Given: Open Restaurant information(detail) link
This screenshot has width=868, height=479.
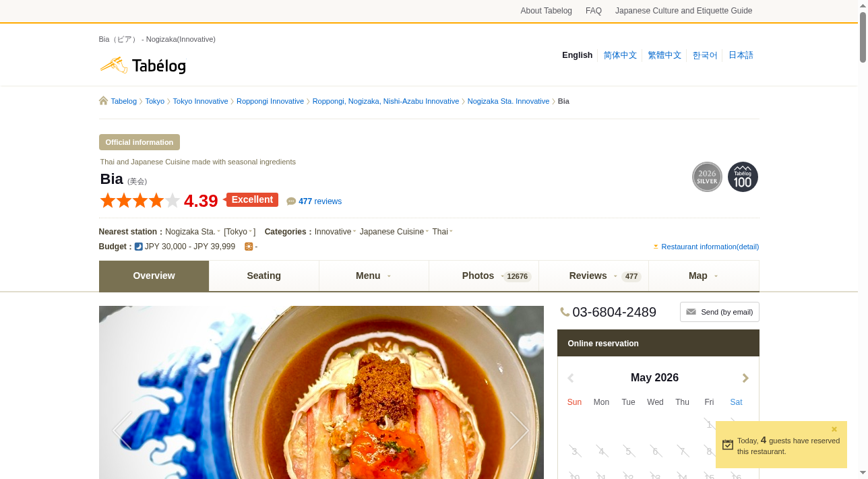Looking at the screenshot, I should coord(710,247).
